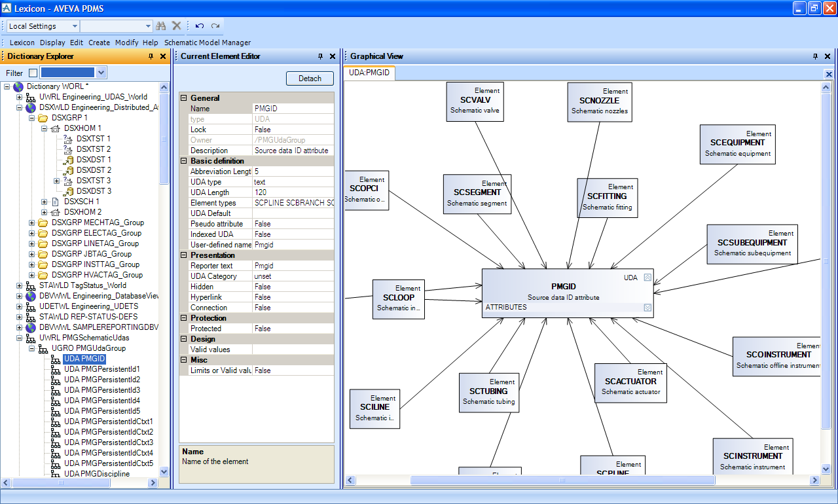This screenshot has height=504, width=838.
Task: Toggle the Filter checkbox
Action: click(x=33, y=73)
